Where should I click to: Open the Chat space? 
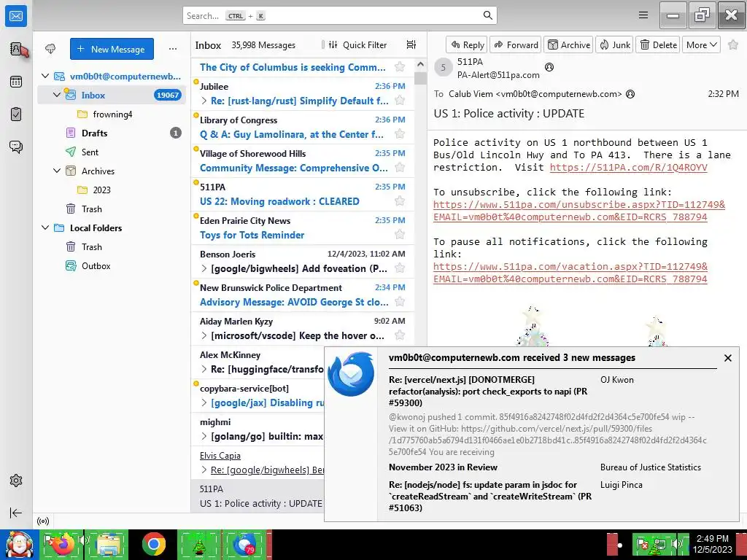[16, 147]
